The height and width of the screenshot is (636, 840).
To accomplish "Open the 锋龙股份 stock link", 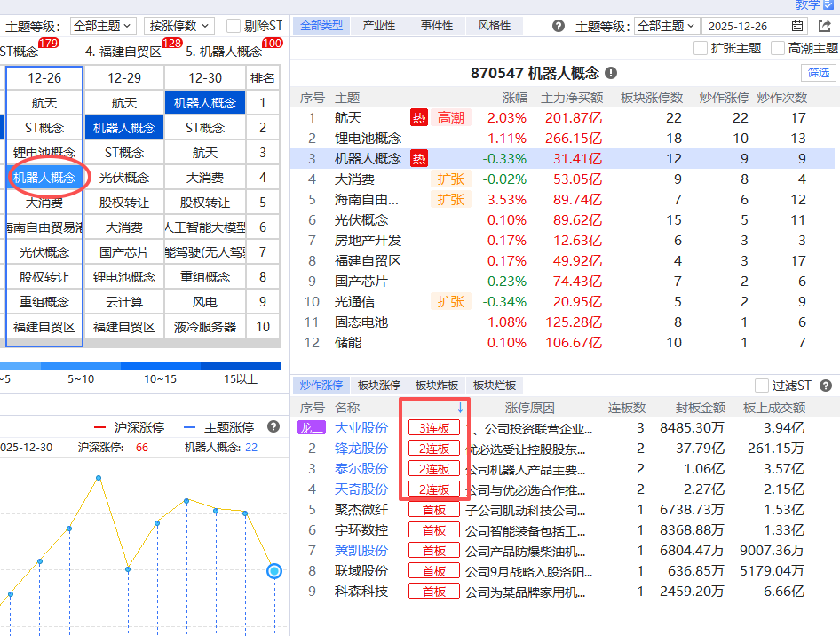I will [361, 449].
